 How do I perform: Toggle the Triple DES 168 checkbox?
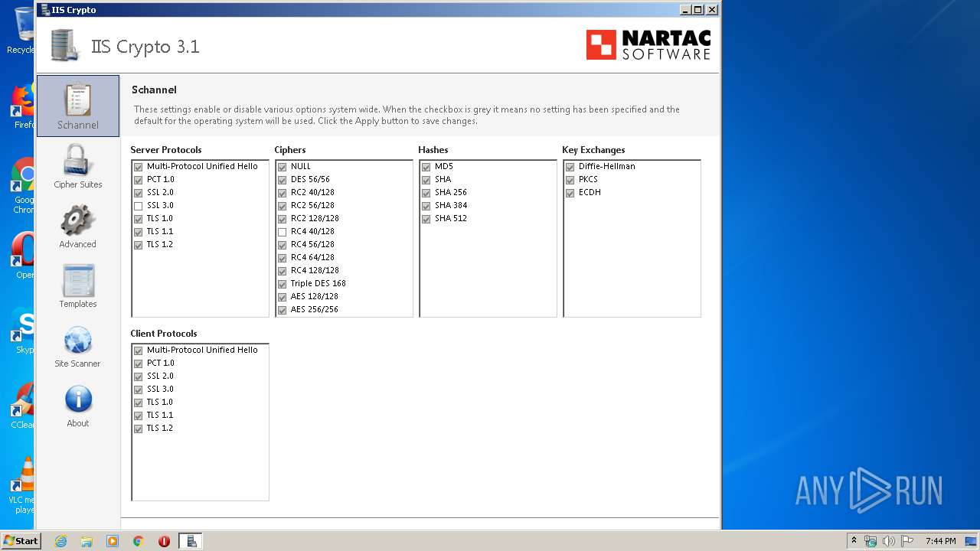tap(283, 284)
